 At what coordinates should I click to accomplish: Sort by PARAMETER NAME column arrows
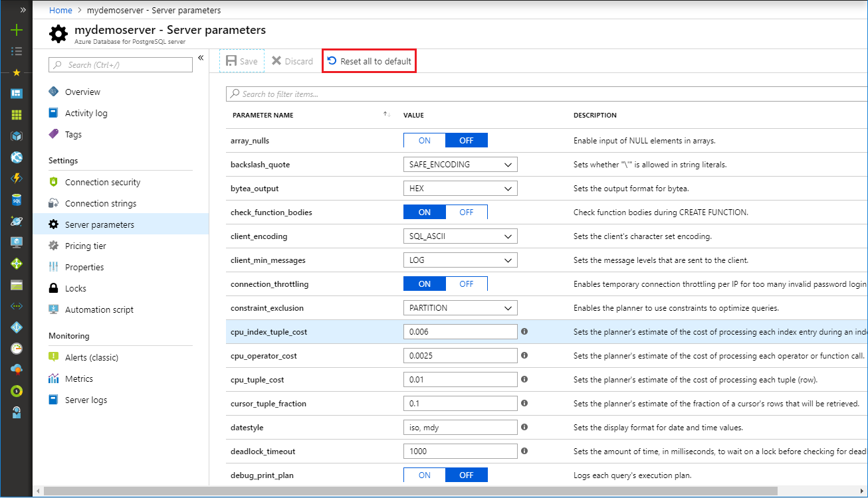point(387,115)
